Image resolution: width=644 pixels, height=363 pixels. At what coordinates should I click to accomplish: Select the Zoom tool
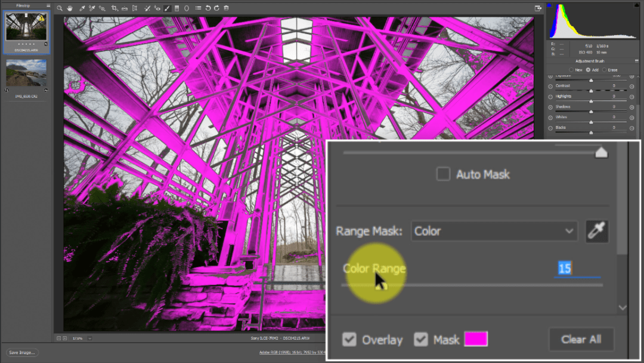60,8
